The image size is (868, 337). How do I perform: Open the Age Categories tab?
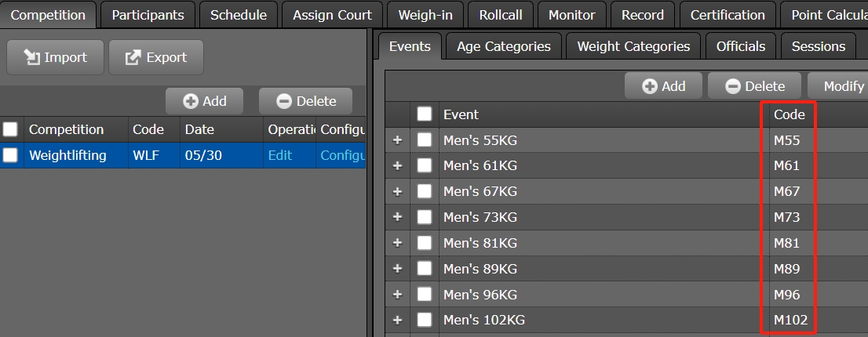coord(503,46)
